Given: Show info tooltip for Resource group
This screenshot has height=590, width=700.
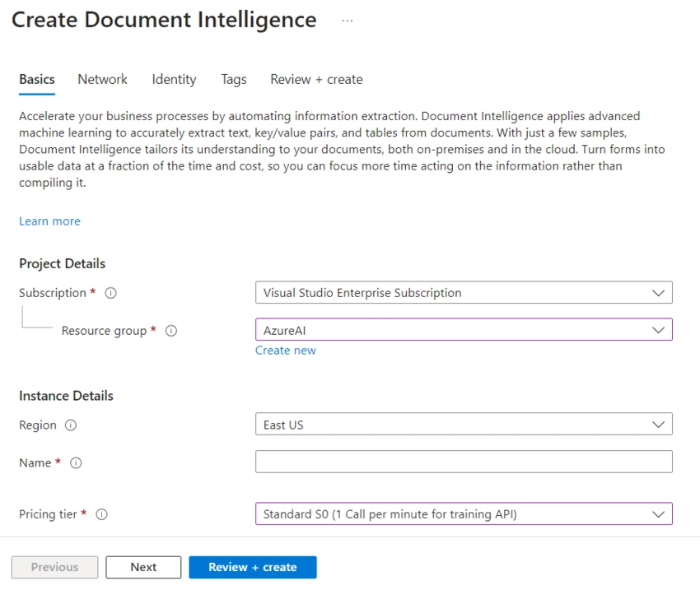Looking at the screenshot, I should pos(171,331).
